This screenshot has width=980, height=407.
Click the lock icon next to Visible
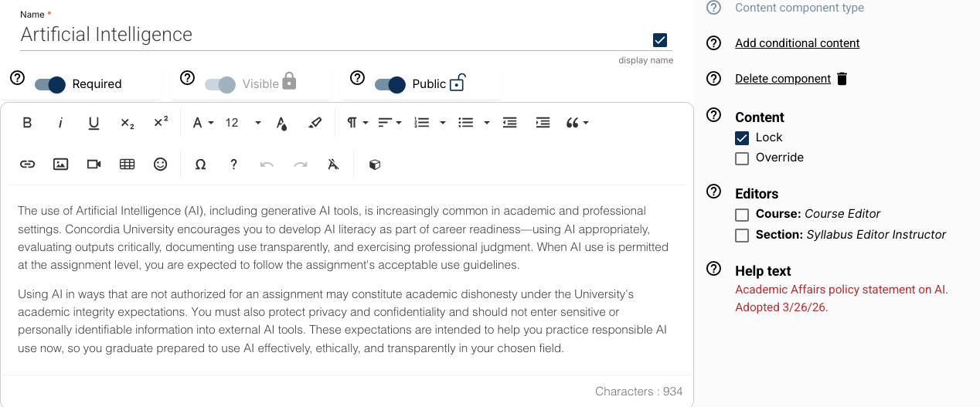(x=289, y=81)
